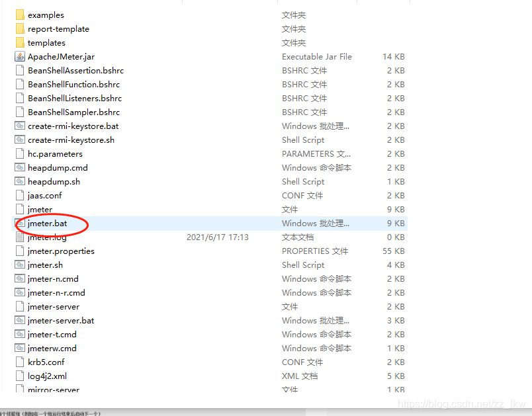The width and height of the screenshot is (532, 416).
Task: Select jmeter.sh file name
Action: point(45,265)
